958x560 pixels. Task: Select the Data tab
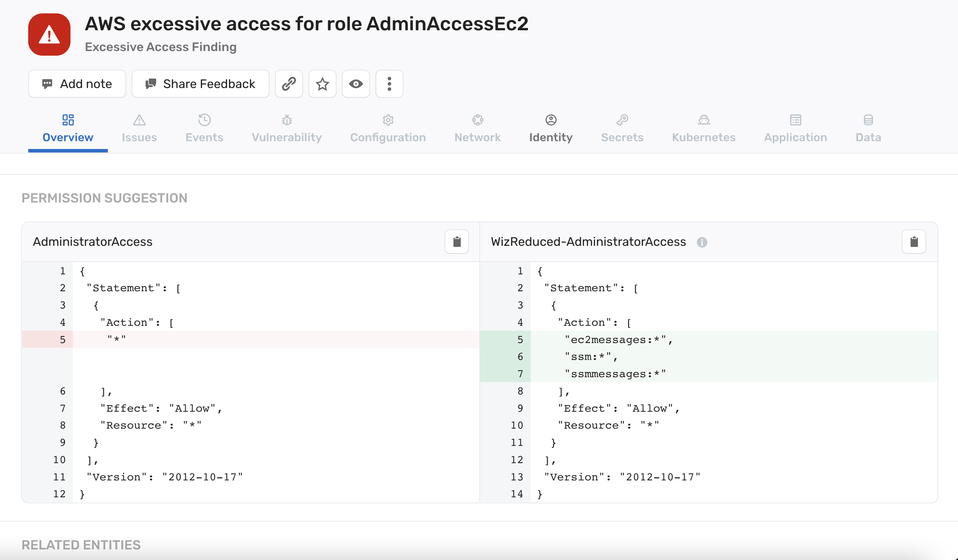pos(868,129)
